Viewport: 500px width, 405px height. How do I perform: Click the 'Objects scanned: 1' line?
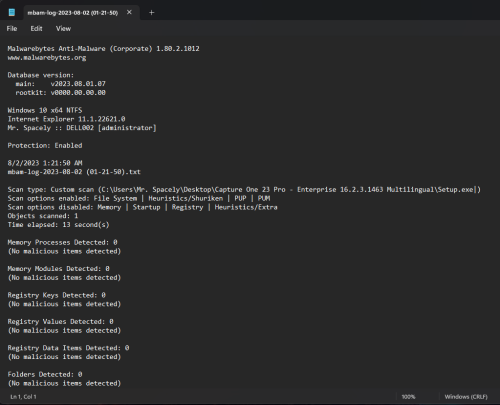(x=43, y=216)
